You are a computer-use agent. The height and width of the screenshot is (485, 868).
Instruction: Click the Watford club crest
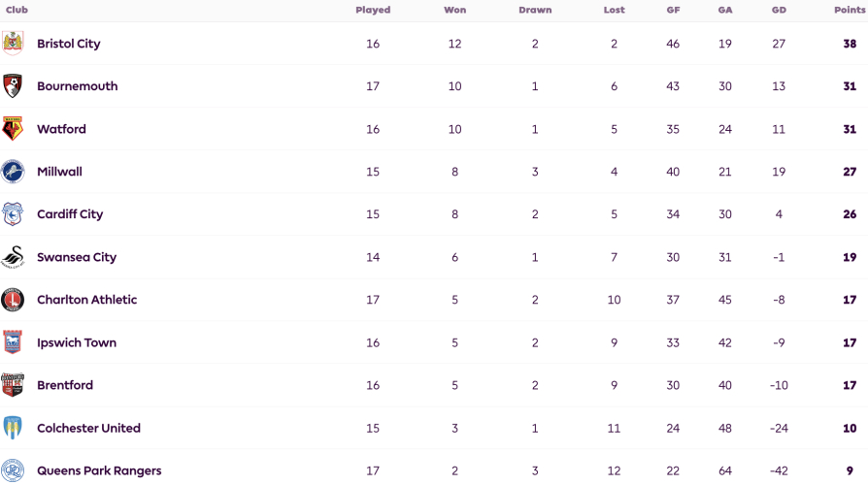click(13, 129)
